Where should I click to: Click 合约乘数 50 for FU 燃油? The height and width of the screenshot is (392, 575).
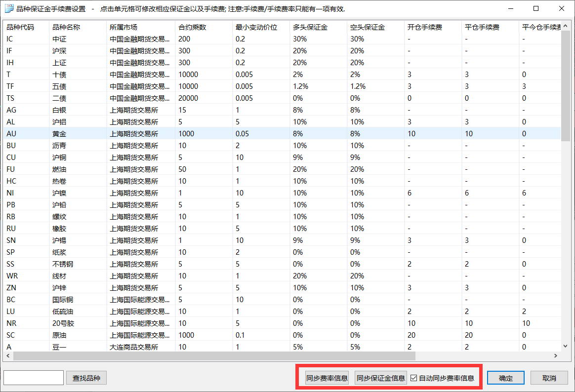pyautogui.click(x=204, y=169)
